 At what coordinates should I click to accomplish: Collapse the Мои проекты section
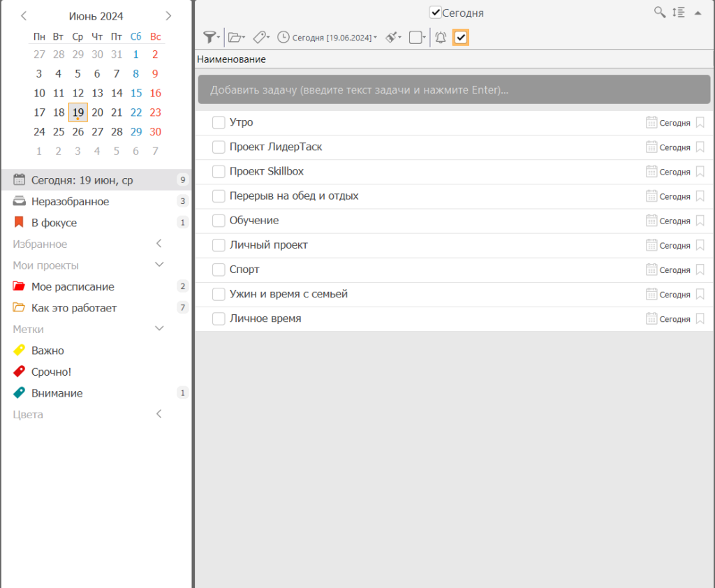coord(159,265)
